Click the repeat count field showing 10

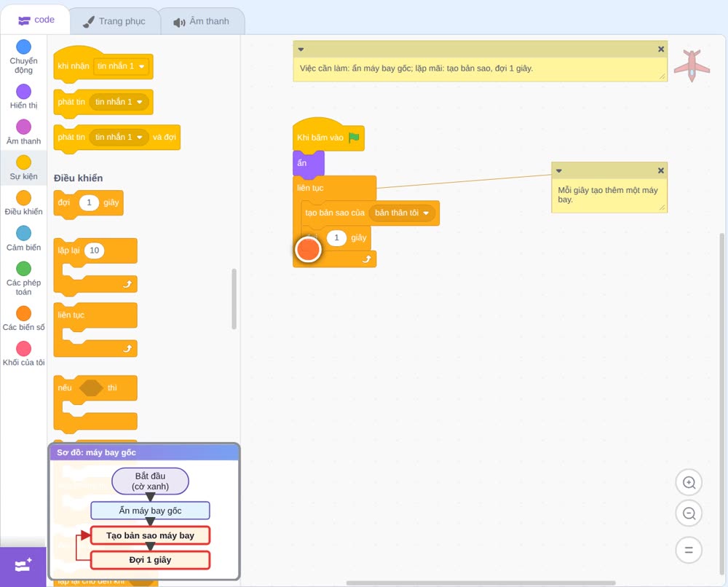point(94,251)
